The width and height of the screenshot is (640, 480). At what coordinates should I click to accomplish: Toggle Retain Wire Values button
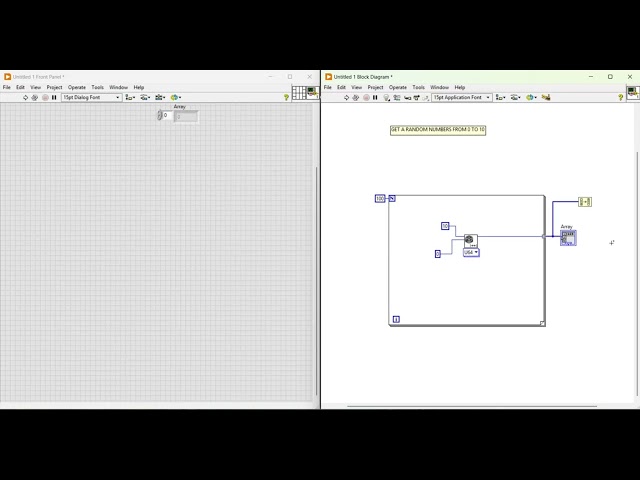click(397, 98)
